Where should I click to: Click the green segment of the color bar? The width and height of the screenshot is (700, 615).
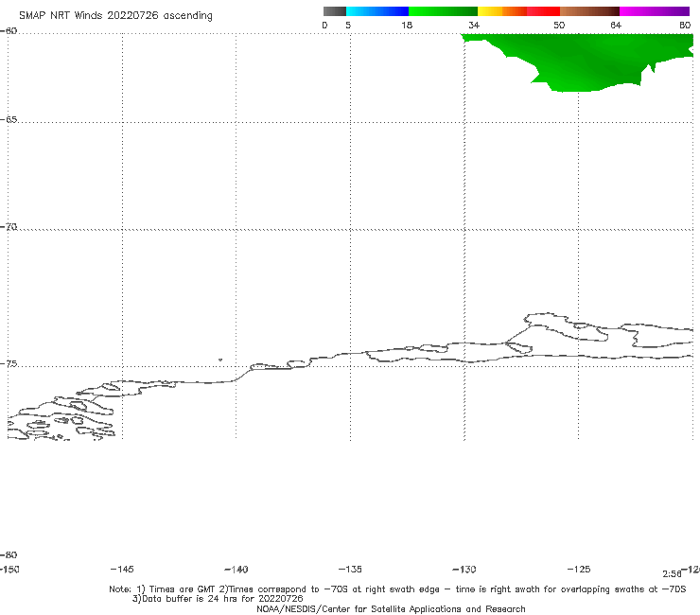(x=443, y=11)
